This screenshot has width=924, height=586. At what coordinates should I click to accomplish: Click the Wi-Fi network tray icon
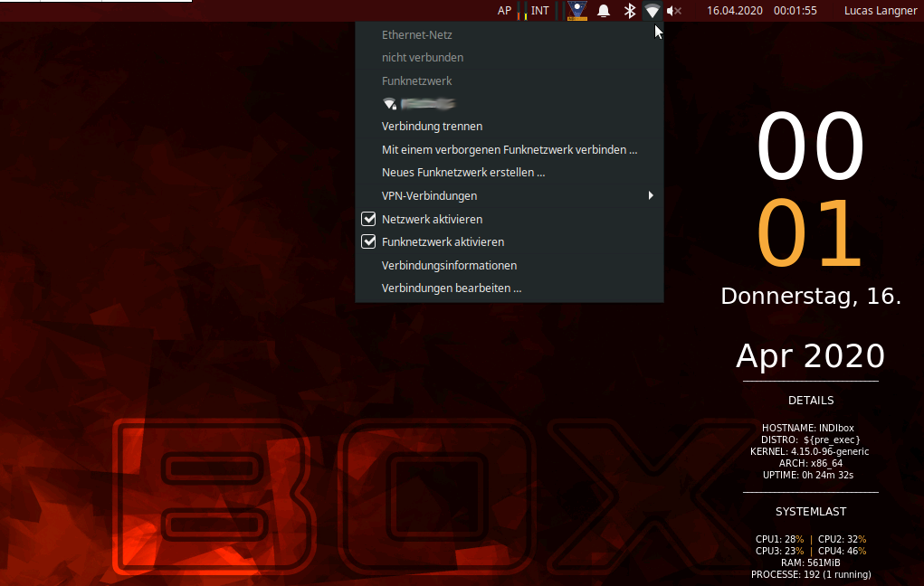click(652, 11)
